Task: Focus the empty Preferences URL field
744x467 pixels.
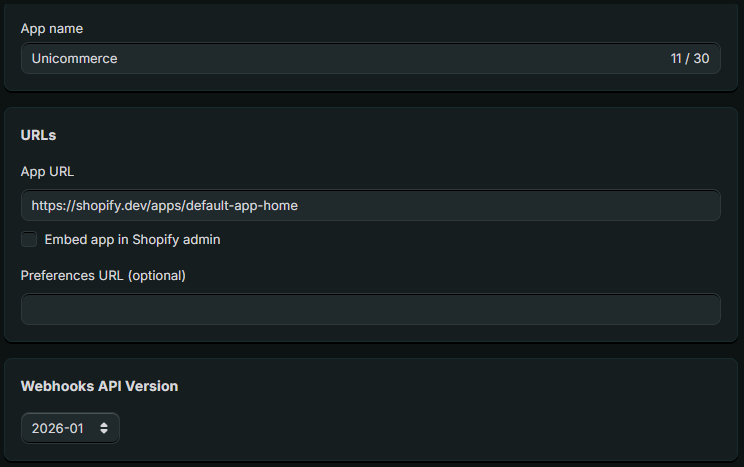Action: (370, 309)
